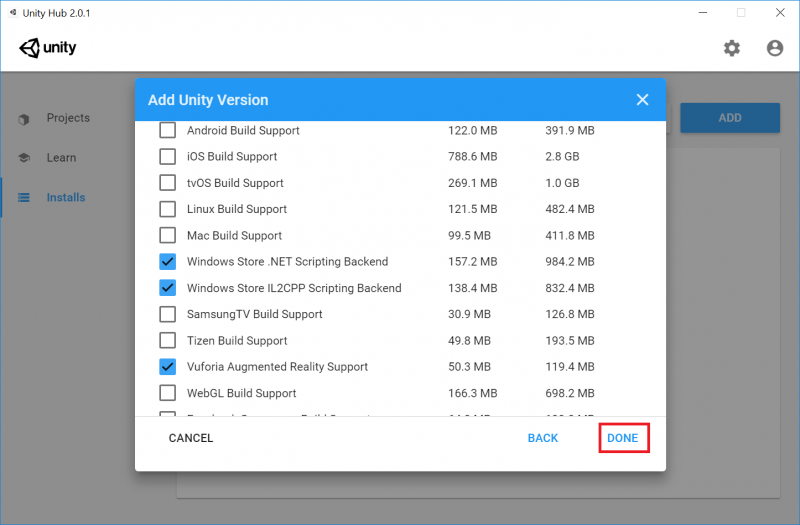This screenshot has height=525, width=800.
Task: Click the 50.3 MB download size value
Action: coord(469,366)
